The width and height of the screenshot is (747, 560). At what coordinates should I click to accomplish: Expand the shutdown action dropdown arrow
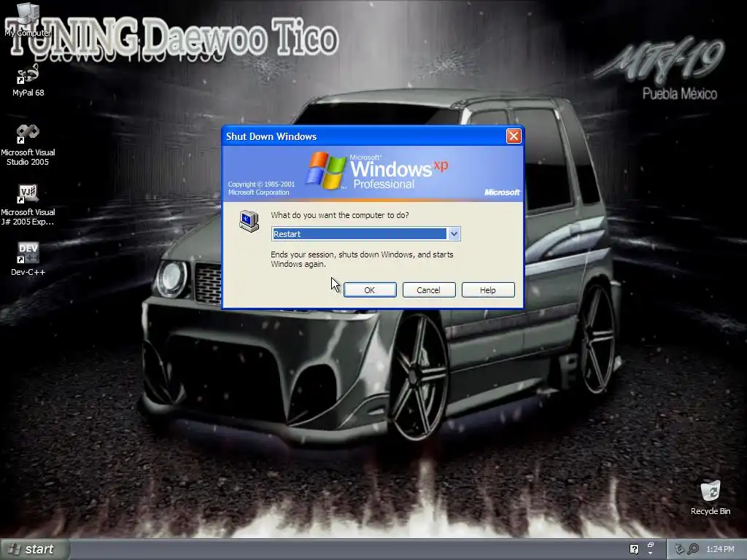454,234
